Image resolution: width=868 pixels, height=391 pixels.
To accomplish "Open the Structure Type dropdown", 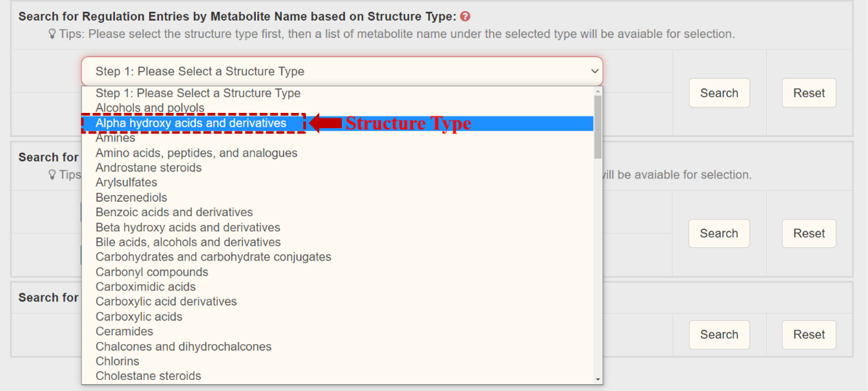I will click(x=341, y=72).
